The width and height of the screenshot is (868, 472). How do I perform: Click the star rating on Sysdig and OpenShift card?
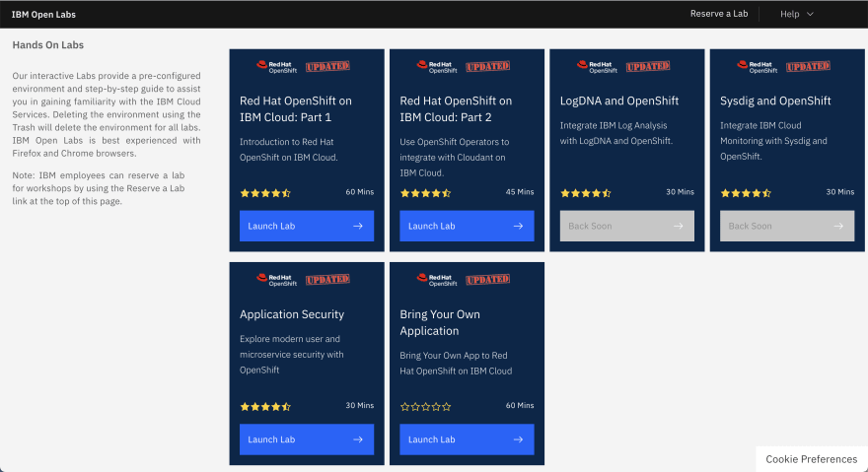coord(746,193)
